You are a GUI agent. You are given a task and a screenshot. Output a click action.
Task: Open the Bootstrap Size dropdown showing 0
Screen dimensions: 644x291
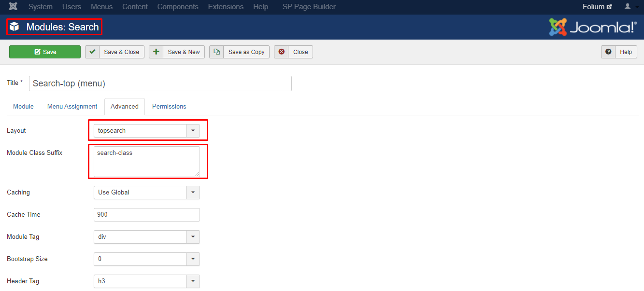tap(146, 259)
